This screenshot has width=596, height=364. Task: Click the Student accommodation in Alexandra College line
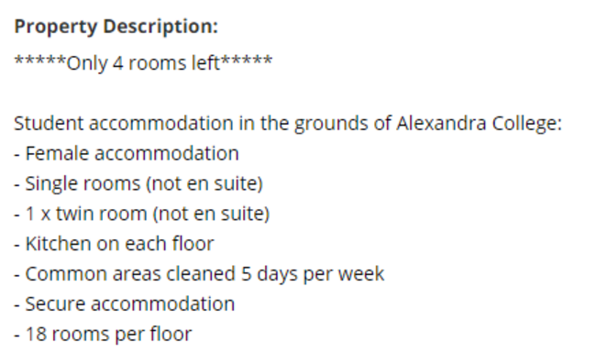288,124
